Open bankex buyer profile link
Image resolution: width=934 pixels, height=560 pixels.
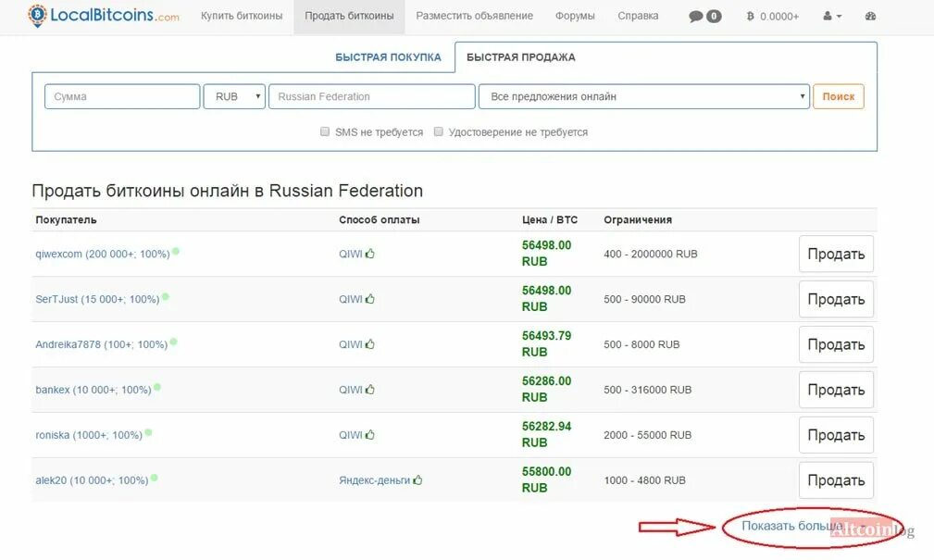tap(93, 390)
